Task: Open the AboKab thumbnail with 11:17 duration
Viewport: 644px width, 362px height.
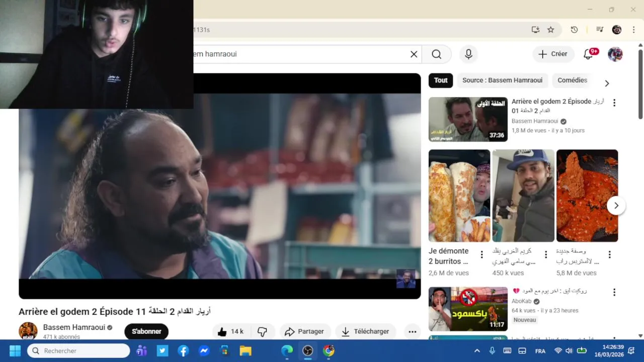Action: [468, 309]
